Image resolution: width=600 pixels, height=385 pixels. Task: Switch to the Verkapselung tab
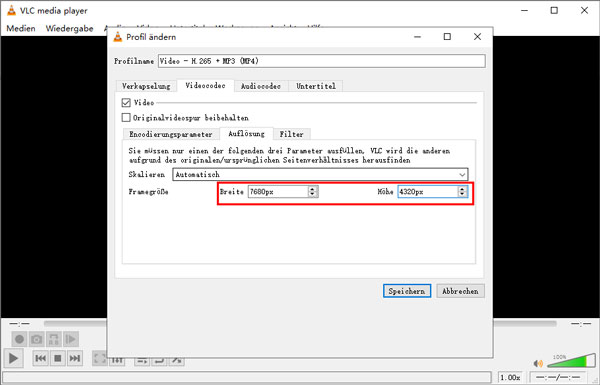(x=146, y=86)
